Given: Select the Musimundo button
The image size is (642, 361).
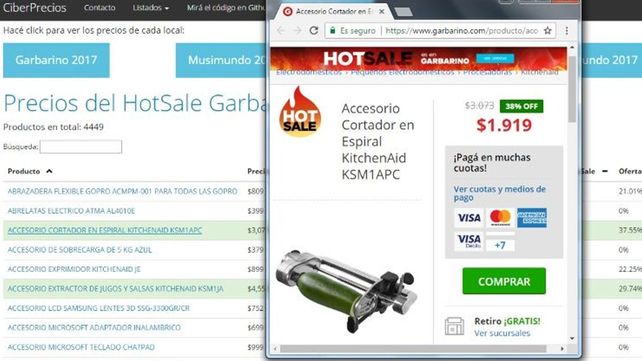Looking at the screenshot, I should coord(221,60).
